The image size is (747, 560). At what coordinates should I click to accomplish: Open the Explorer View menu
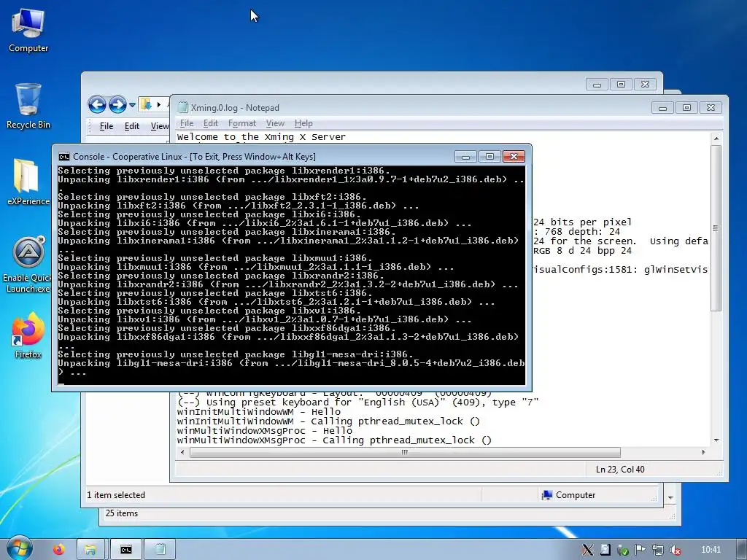pos(160,125)
